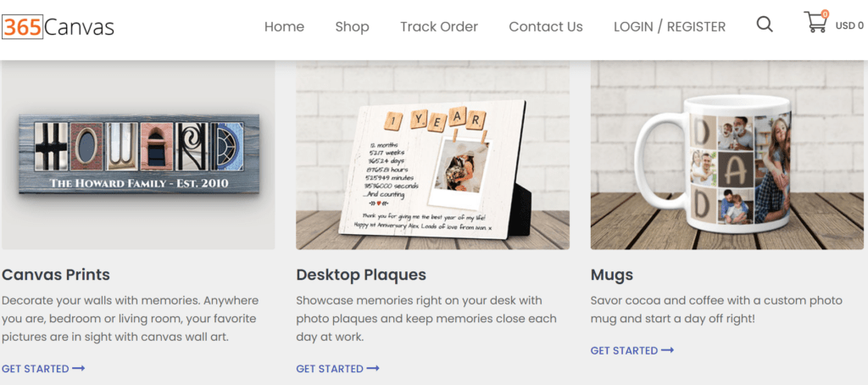Click the USD 0 cart total
Image resolution: width=868 pixels, height=385 pixels.
point(849,25)
